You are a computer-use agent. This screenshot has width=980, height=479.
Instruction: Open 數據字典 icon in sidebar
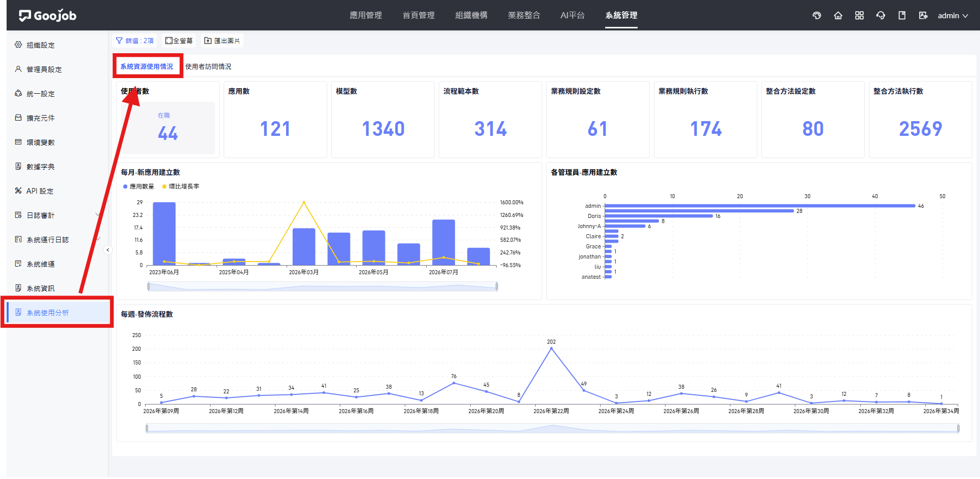[x=18, y=166]
